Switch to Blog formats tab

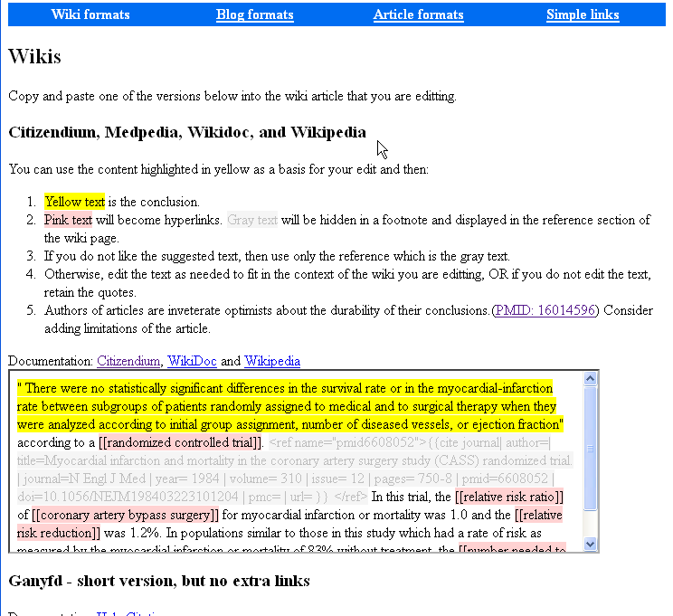[x=254, y=14]
